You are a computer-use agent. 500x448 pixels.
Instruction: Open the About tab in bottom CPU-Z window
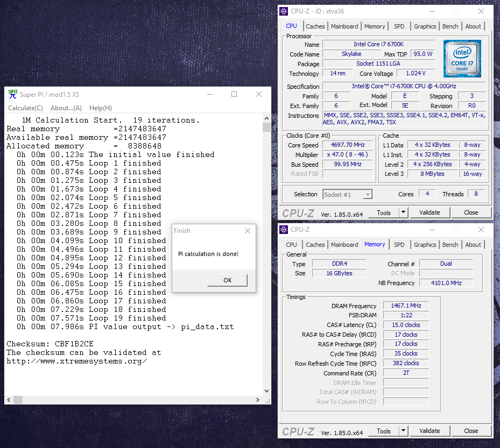tap(473, 245)
